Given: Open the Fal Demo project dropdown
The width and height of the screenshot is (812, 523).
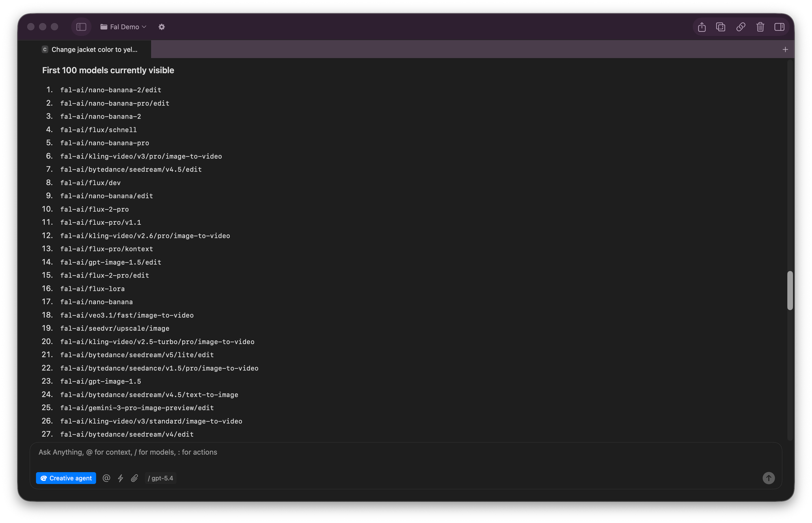Looking at the screenshot, I should click(123, 27).
